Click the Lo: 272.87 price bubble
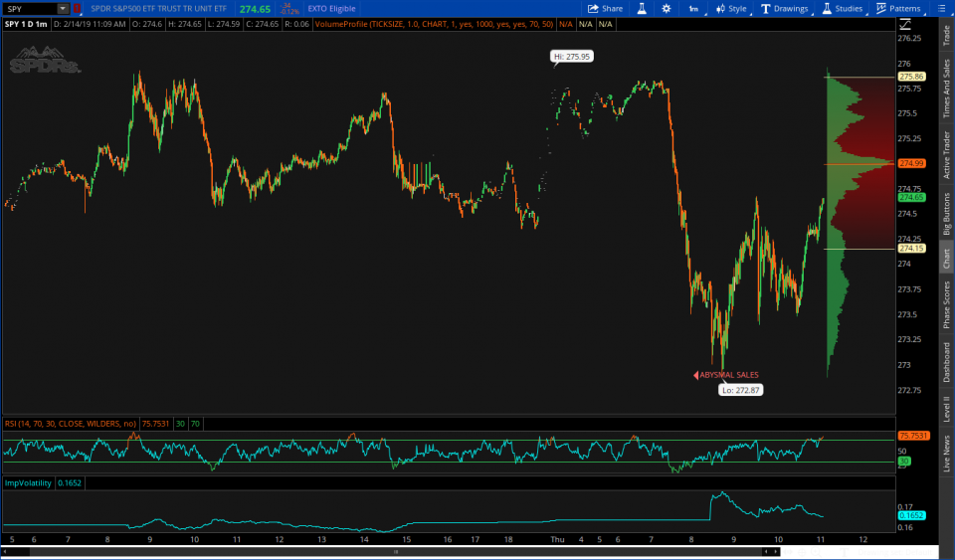The height and width of the screenshot is (560, 955). (x=740, y=390)
